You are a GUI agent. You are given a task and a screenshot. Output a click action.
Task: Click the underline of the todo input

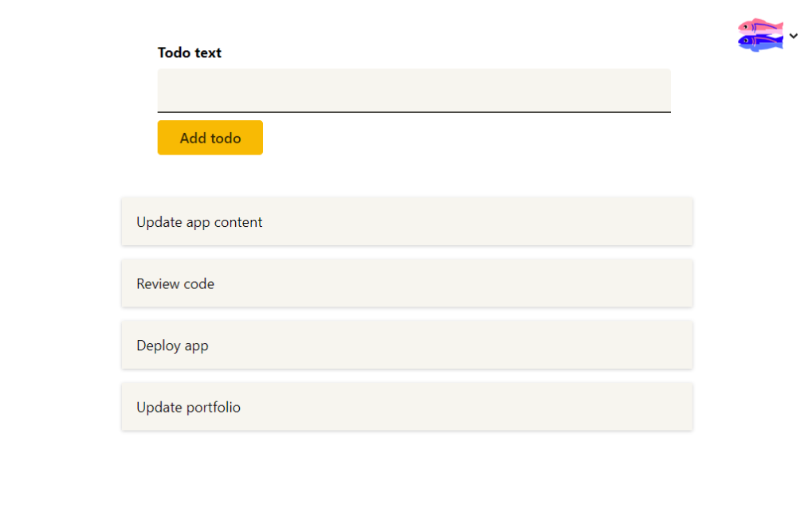414,112
